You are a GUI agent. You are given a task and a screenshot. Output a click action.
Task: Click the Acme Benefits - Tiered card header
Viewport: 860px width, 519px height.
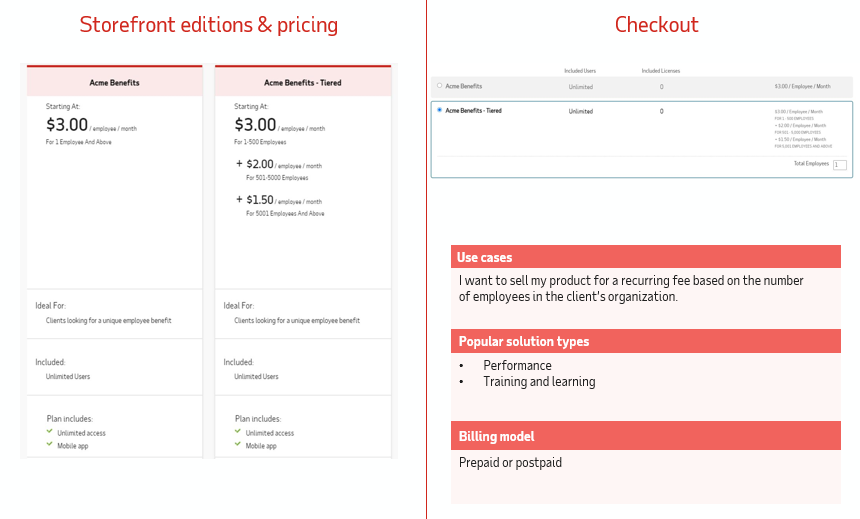click(302, 82)
